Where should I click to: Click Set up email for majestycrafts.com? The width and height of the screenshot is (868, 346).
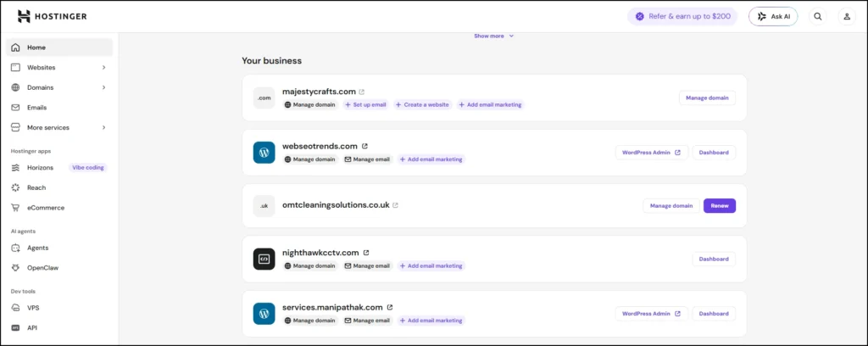coord(365,104)
